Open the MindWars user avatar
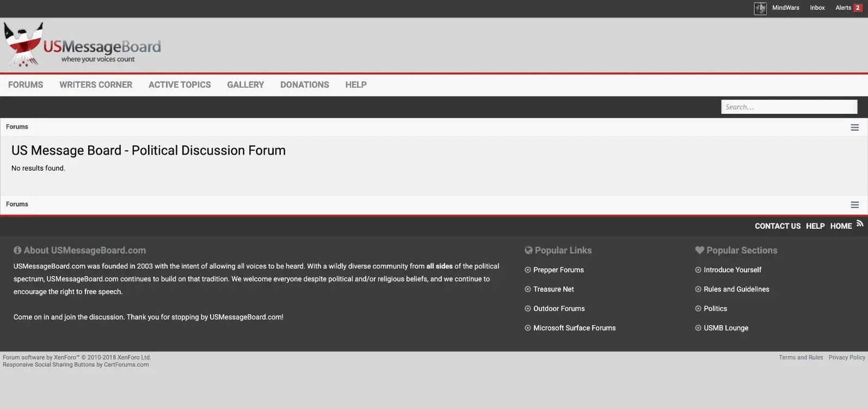The width and height of the screenshot is (868, 409). tap(760, 8)
